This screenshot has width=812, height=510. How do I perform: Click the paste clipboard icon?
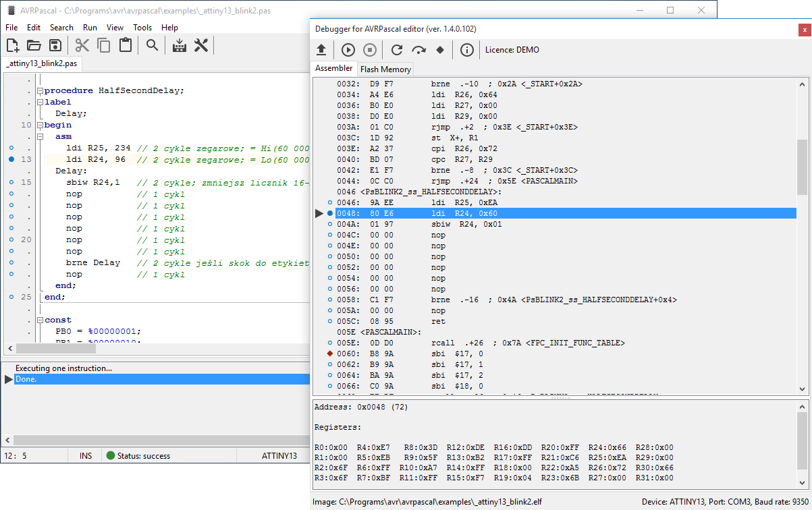click(125, 45)
